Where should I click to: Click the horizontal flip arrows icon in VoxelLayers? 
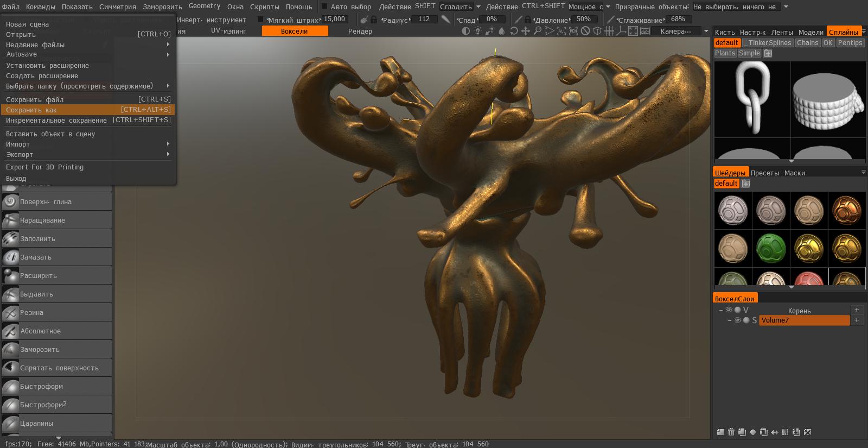point(775,432)
